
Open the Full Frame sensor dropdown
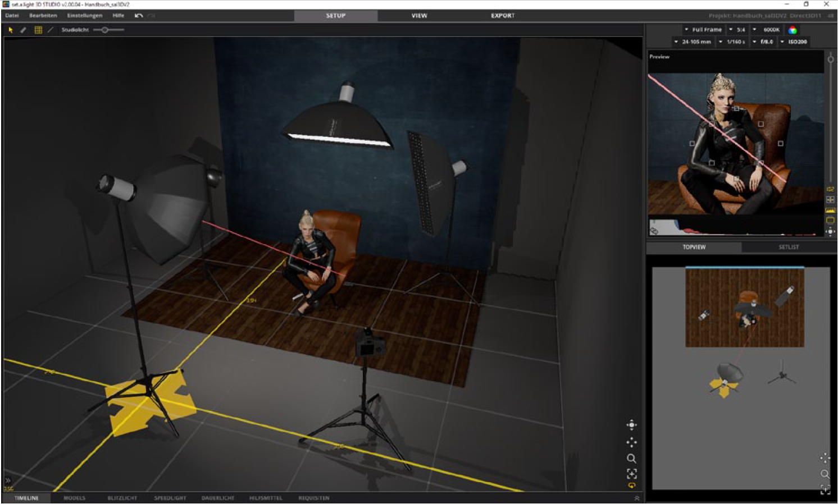703,30
